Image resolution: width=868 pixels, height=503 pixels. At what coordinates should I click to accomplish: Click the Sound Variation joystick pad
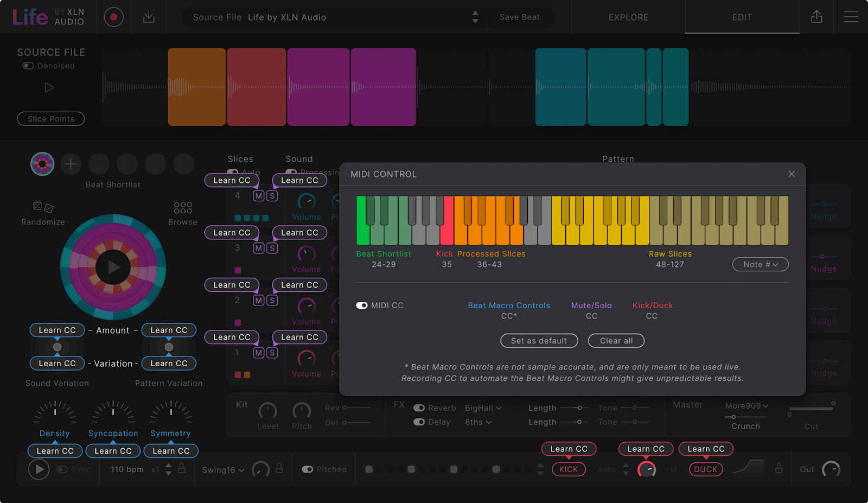57,347
